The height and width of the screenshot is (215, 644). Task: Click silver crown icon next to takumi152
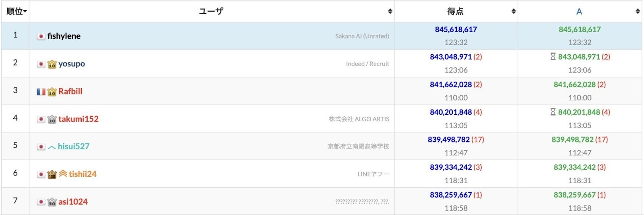click(52, 119)
